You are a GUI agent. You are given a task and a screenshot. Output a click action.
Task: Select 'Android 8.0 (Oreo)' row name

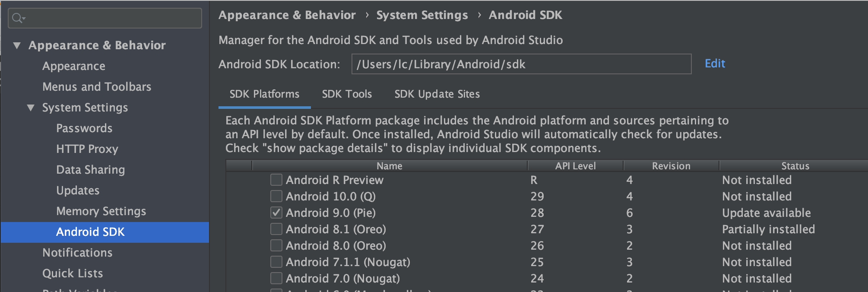[336, 246]
